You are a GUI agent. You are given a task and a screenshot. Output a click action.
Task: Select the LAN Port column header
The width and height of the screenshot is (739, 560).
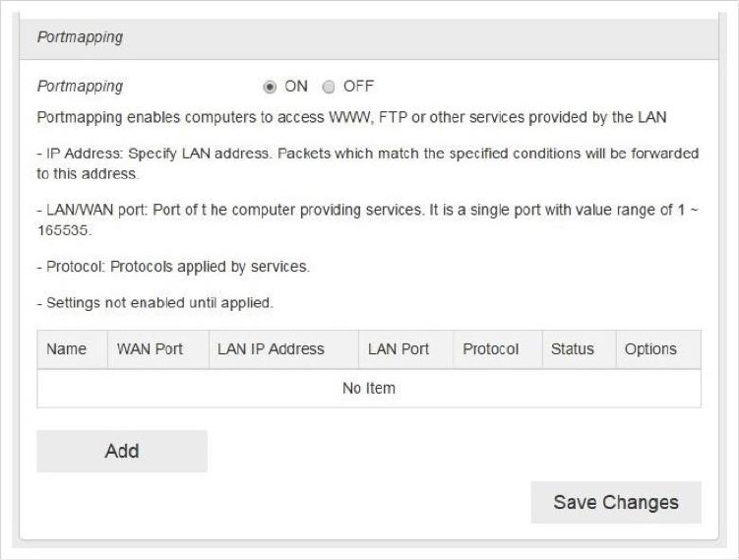[x=399, y=349]
